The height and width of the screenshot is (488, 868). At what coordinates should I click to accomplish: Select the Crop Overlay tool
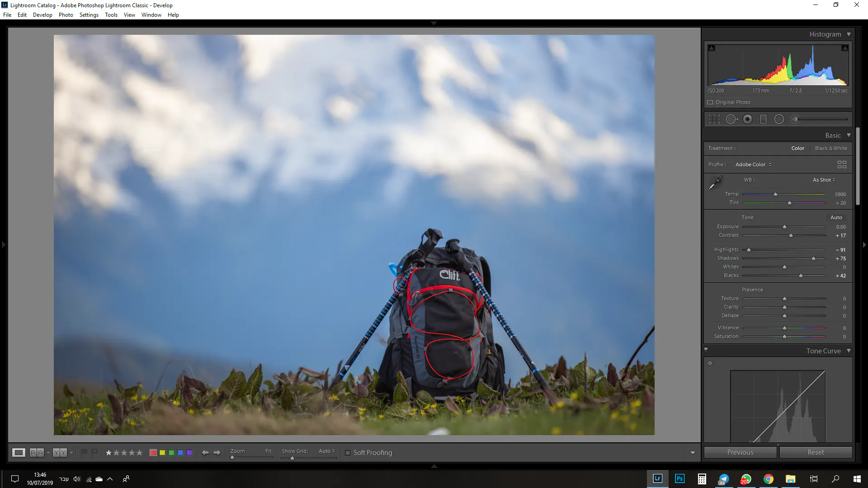point(714,119)
